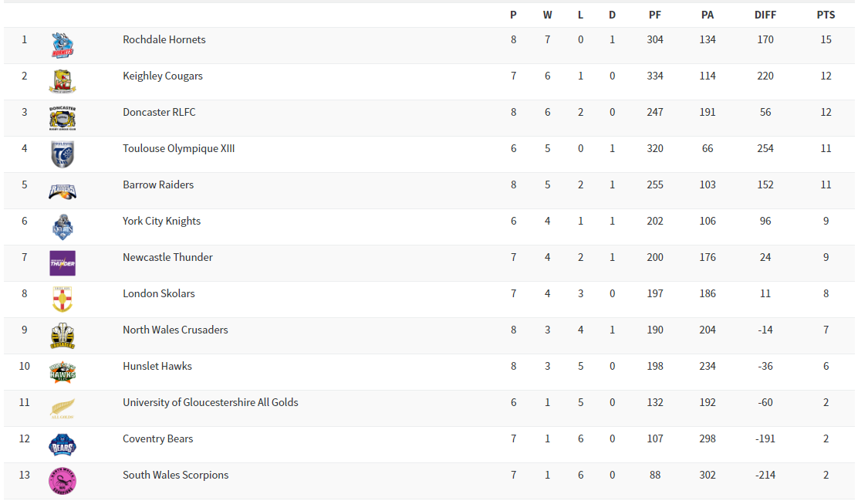The width and height of the screenshot is (868, 501).
Task: Click the W column header
Action: [548, 15]
